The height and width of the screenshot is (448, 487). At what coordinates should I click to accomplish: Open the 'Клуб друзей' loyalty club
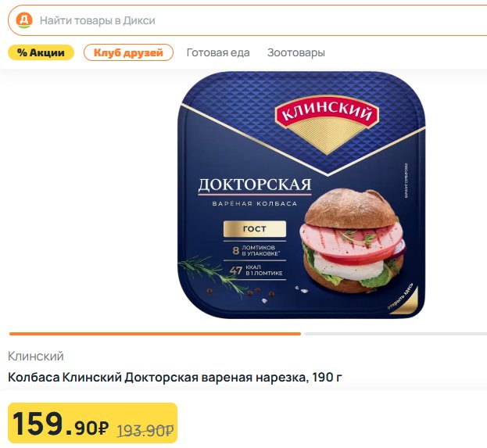(x=128, y=52)
